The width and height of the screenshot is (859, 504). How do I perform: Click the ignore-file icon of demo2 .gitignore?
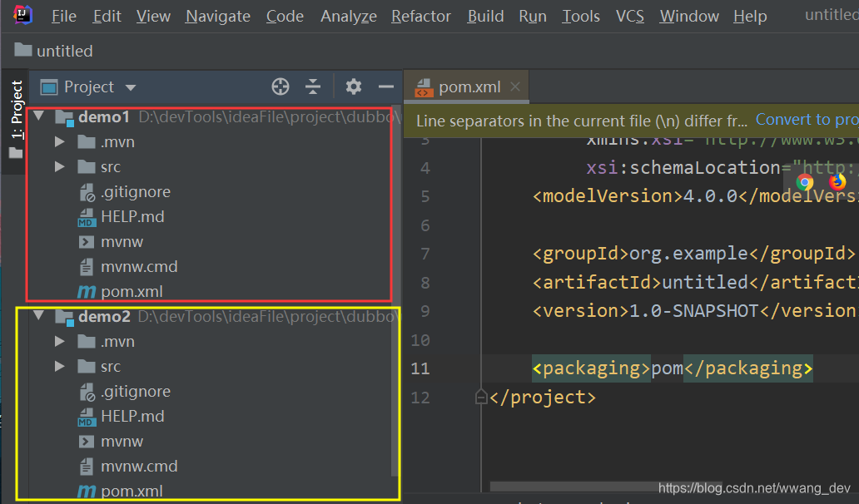(87, 393)
